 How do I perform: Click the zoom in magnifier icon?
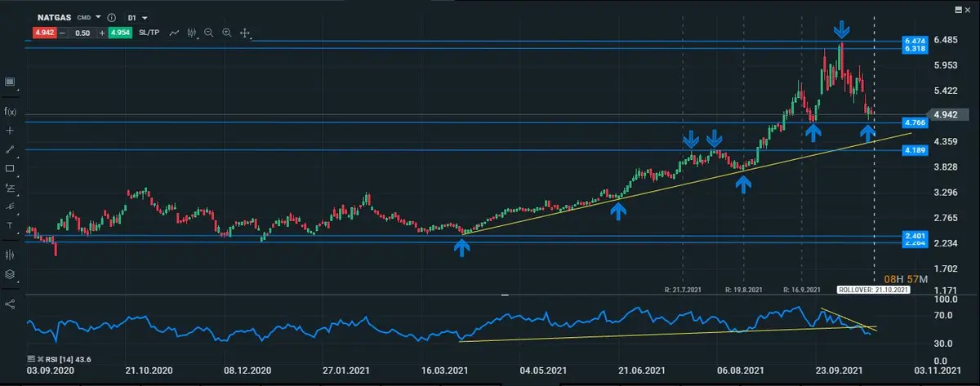click(x=227, y=33)
